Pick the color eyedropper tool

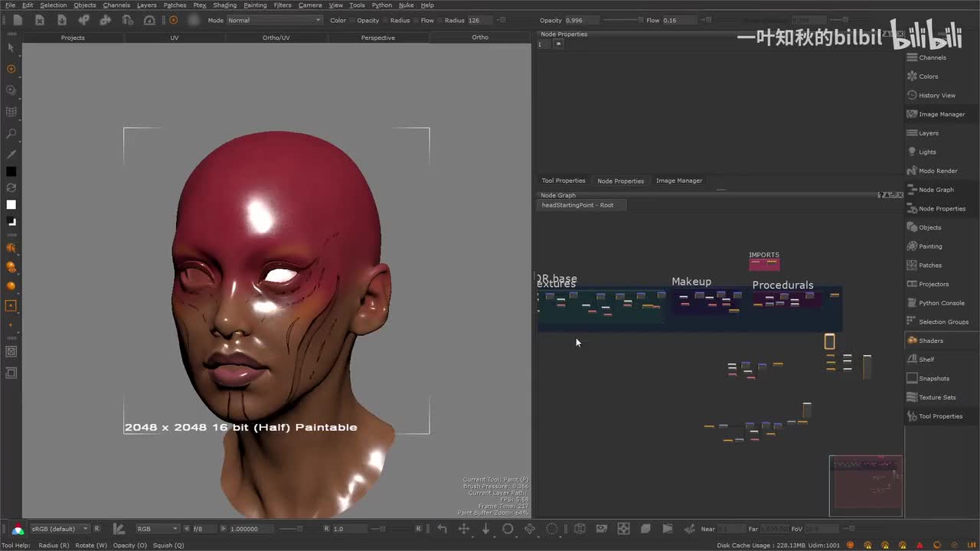tap(11, 154)
